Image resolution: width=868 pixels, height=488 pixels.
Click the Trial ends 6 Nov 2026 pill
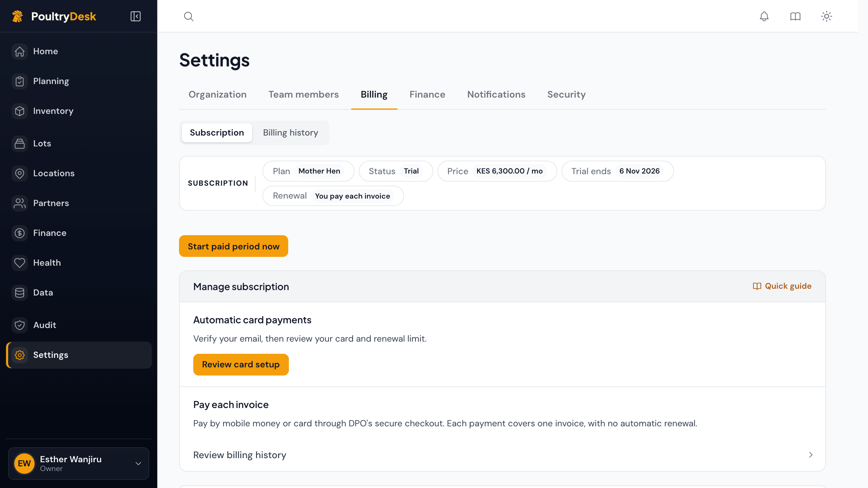pos(617,171)
